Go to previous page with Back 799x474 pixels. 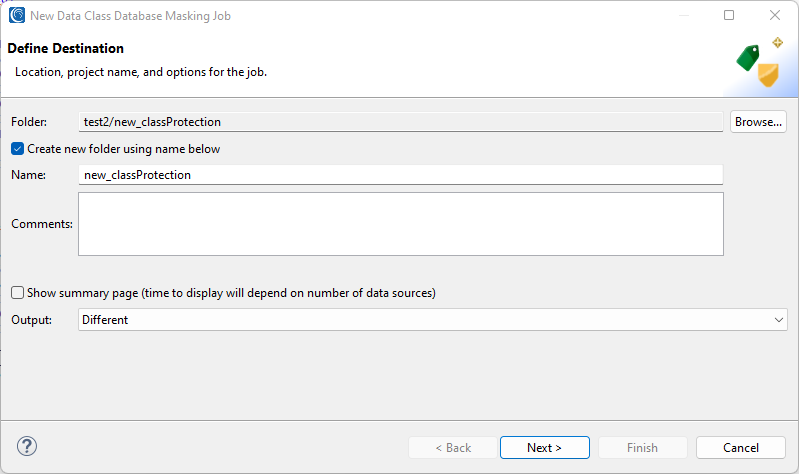tap(453, 447)
